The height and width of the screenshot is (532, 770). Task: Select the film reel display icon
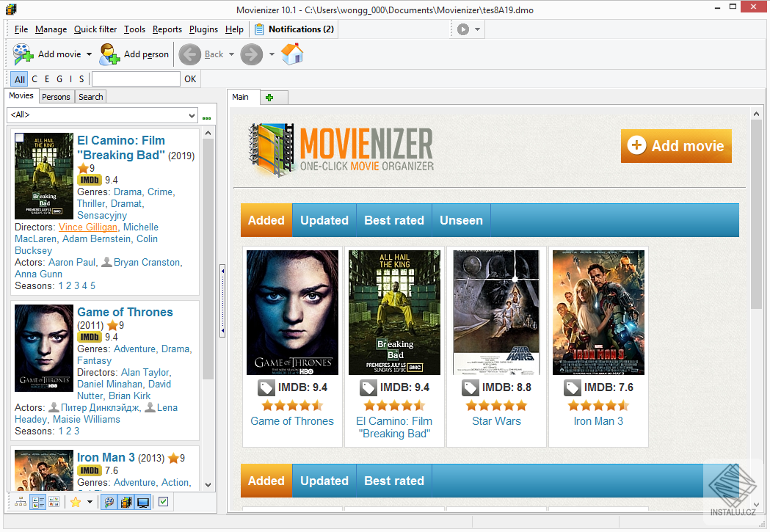[127, 502]
